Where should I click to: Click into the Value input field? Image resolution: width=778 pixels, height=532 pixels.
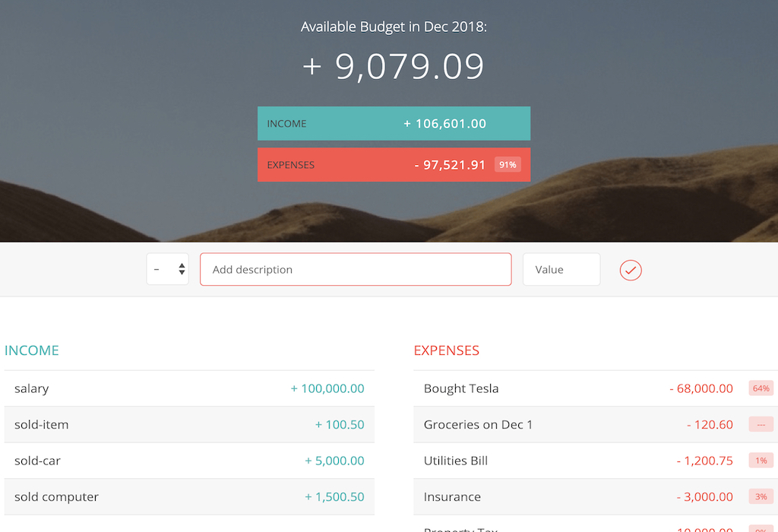(561, 269)
